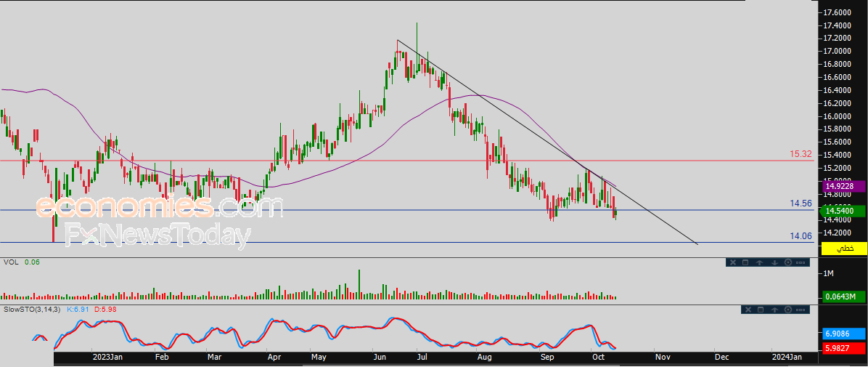Click the purple 14.9228 moving average tag
868x367 pixels.
tap(843, 187)
